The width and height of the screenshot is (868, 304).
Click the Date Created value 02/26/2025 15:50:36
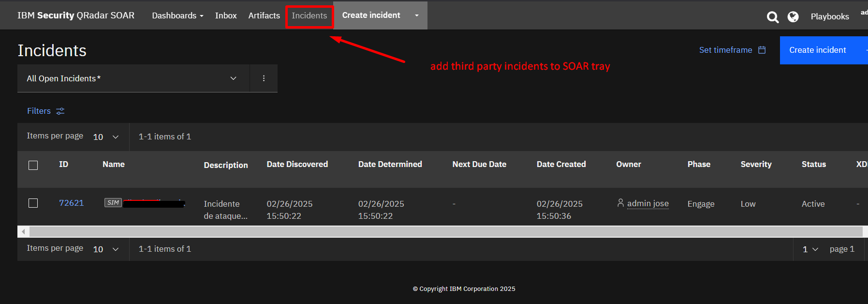560,210
